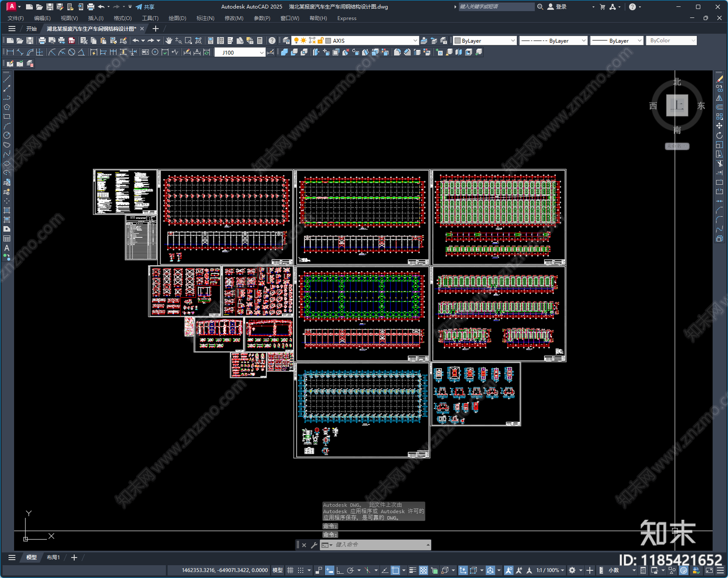728x578 pixels.
Task: Toggle ortho mode in status bar
Action: pos(340,570)
